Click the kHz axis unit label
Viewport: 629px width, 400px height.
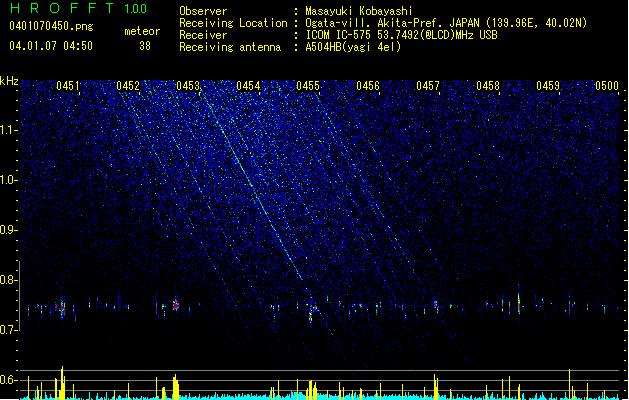click(x=9, y=81)
